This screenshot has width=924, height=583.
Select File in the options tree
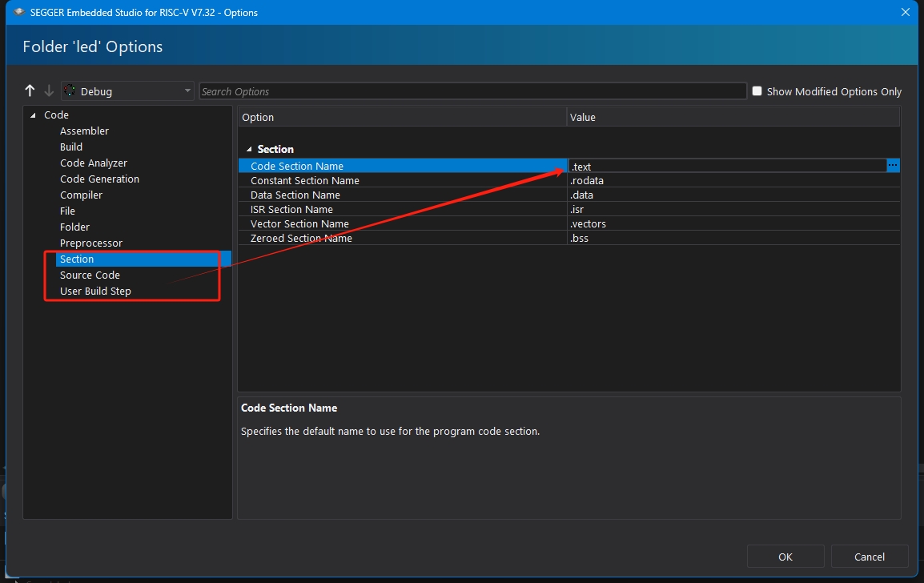point(68,211)
